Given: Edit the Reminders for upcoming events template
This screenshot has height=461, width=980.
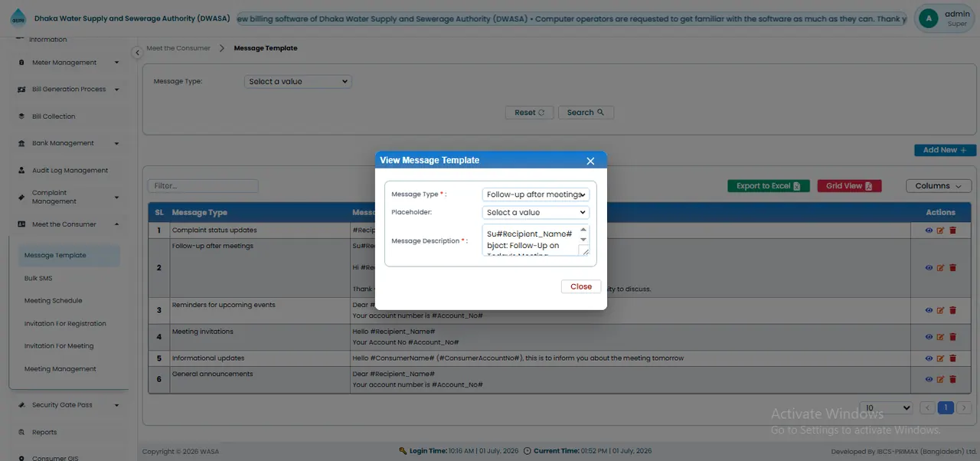Looking at the screenshot, I should [940, 310].
